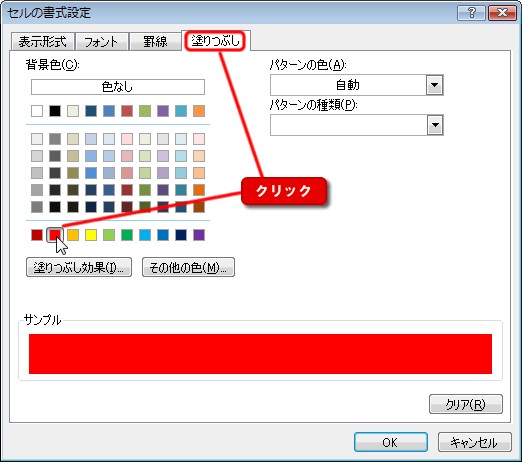Choose the dark teal-blue theme swatch
Screen dimensions: 522x462
pos(91,111)
